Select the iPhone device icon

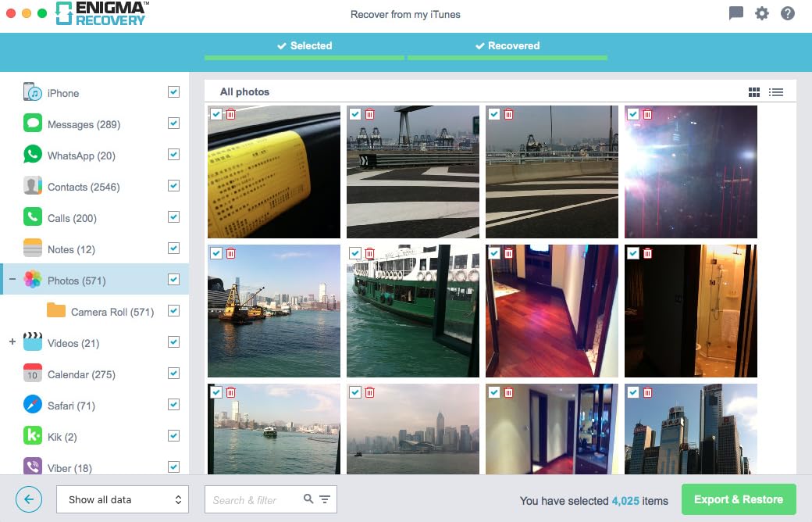pos(33,92)
